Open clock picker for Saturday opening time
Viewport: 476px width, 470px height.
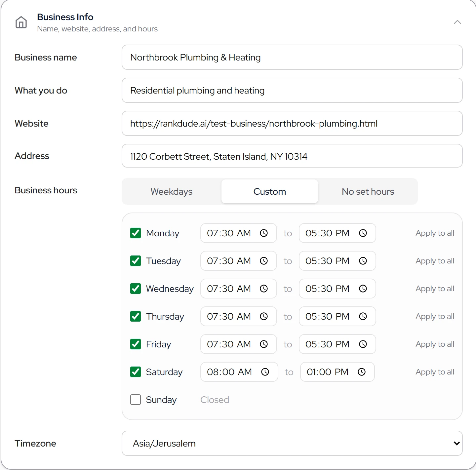click(265, 372)
